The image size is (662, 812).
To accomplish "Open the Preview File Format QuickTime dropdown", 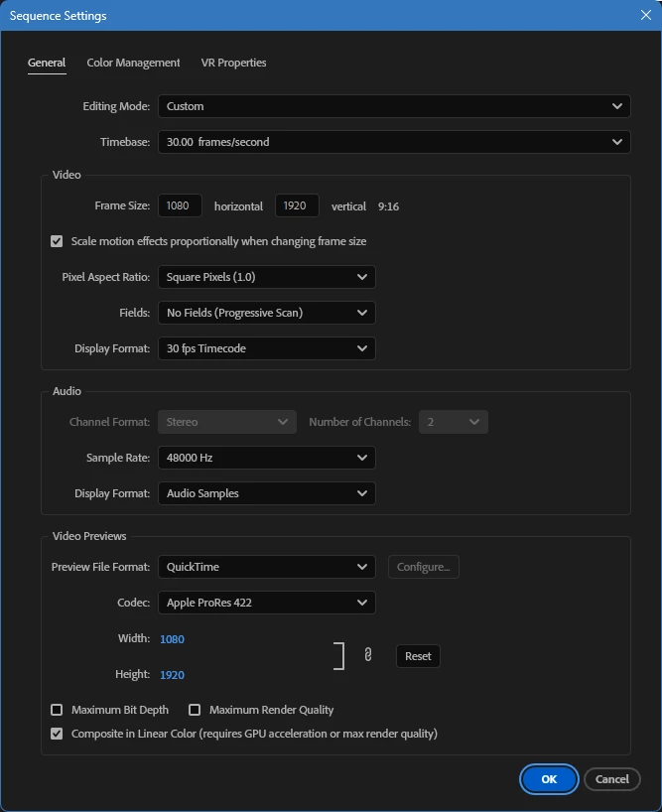I will pyautogui.click(x=267, y=567).
